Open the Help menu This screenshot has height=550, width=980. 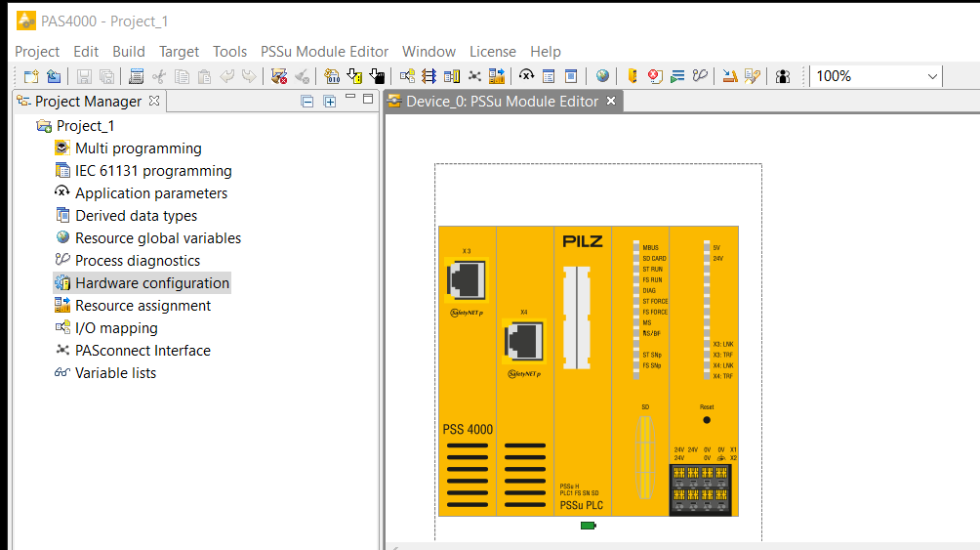(x=546, y=52)
